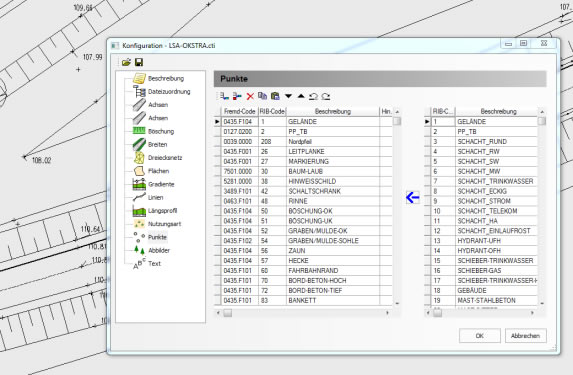Select MAST-STAHLBETON in the RIB code list
573x375 pixels.
coord(481,300)
